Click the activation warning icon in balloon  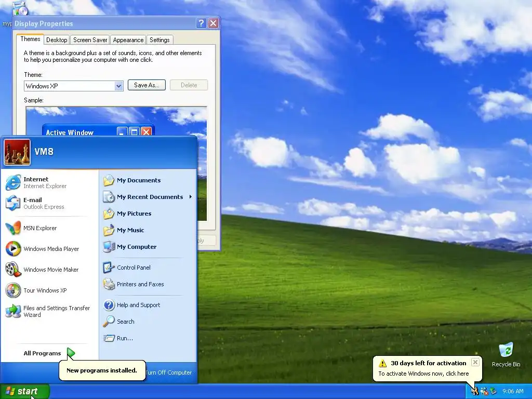382,363
